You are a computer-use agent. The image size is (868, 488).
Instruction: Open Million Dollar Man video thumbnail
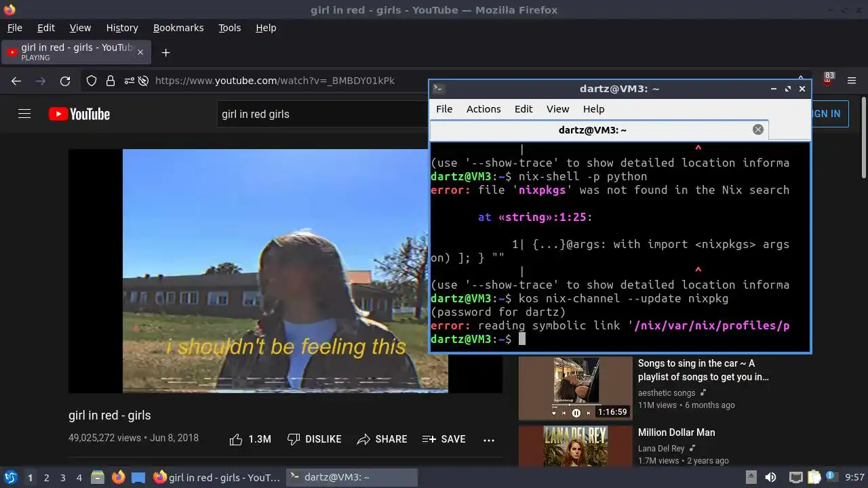point(575,447)
